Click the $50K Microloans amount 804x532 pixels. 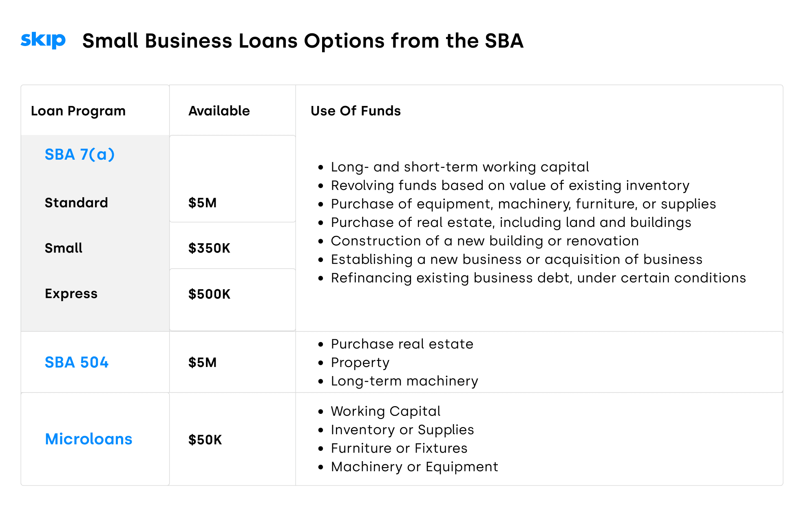click(205, 440)
